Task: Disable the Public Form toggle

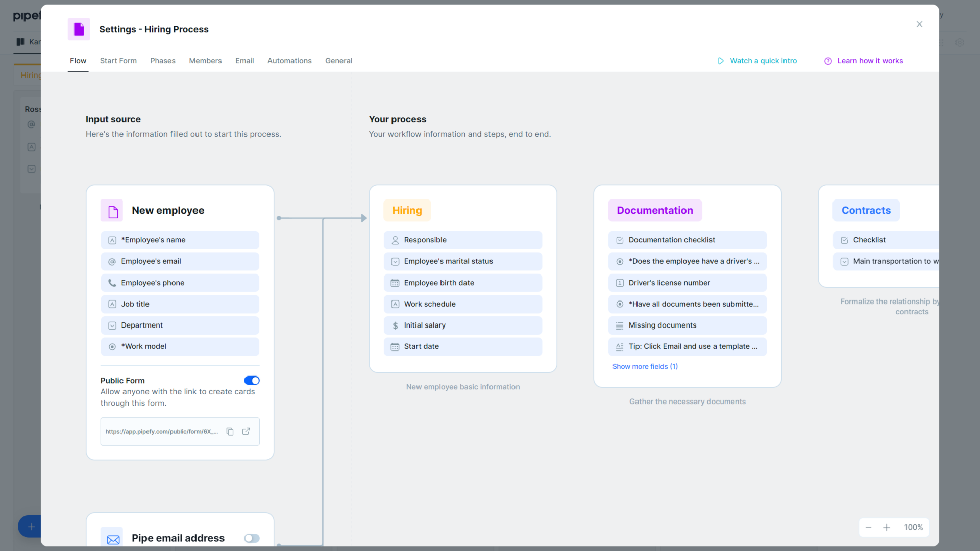Action: pos(252,380)
